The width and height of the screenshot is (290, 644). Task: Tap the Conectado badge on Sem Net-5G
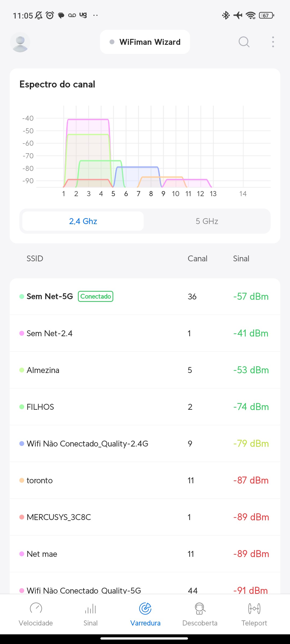pos(96,297)
